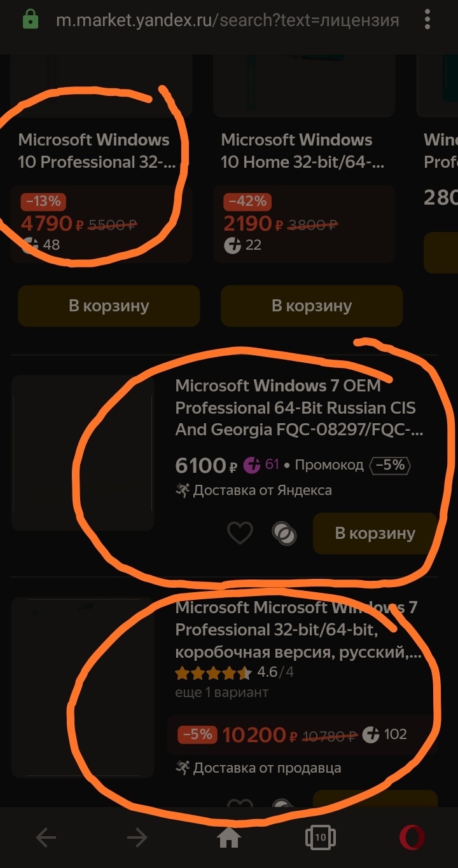Open the browser three-dot menu
This screenshot has width=458, height=868.
(427, 20)
